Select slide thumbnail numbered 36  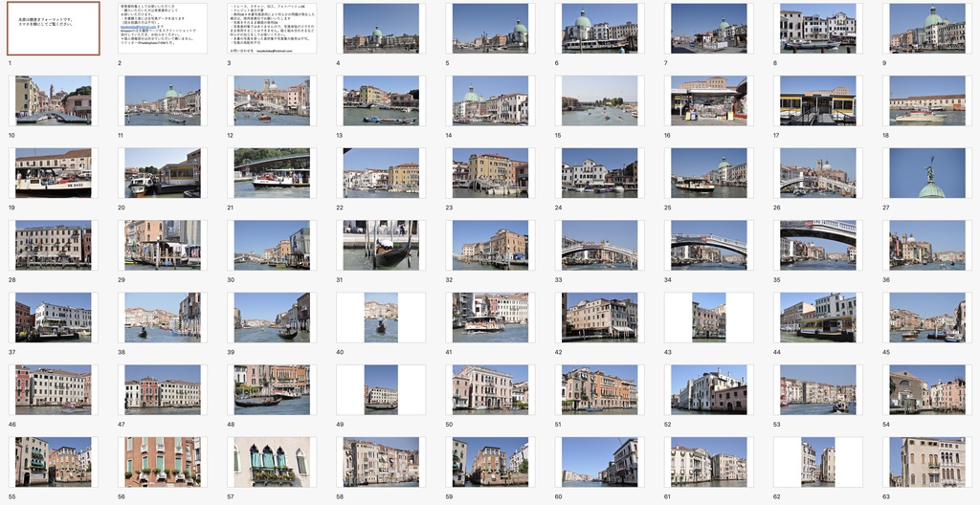[927, 245]
